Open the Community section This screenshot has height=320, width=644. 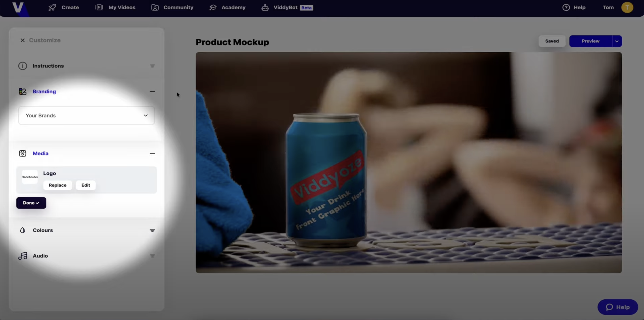172,8
